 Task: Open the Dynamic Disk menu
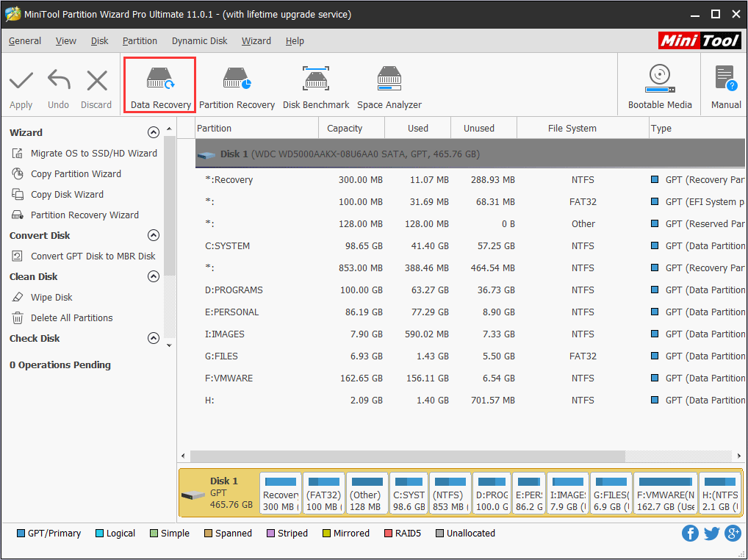pyautogui.click(x=201, y=41)
